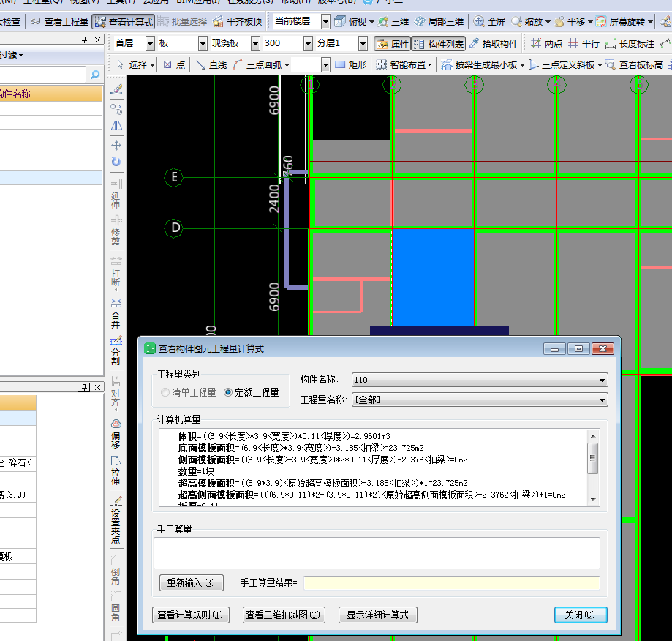Select 点 drawing tool
This screenshot has width=672, height=641.
click(x=174, y=64)
